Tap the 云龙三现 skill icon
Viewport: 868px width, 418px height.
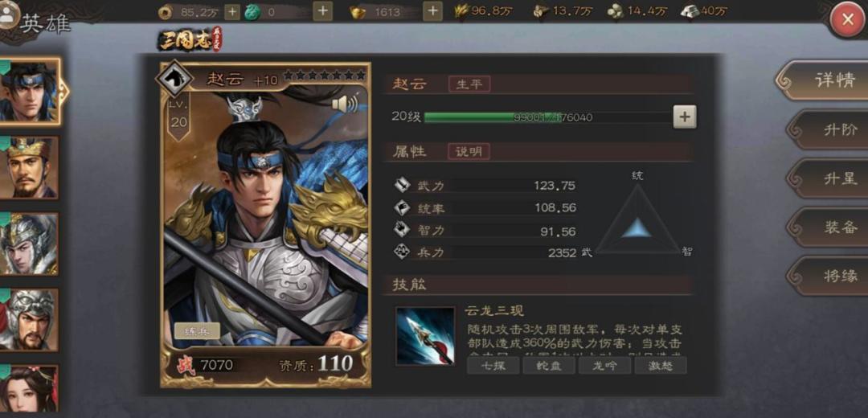(x=425, y=336)
